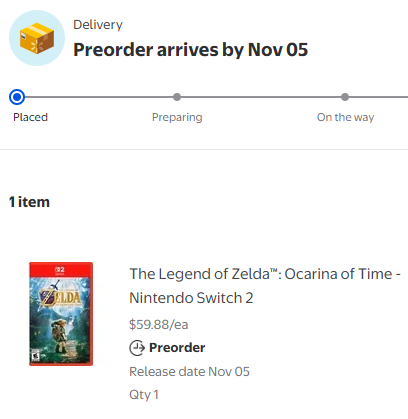Screen dimensions: 408x419
Task: Click the On the way label
Action: pyautogui.click(x=345, y=117)
